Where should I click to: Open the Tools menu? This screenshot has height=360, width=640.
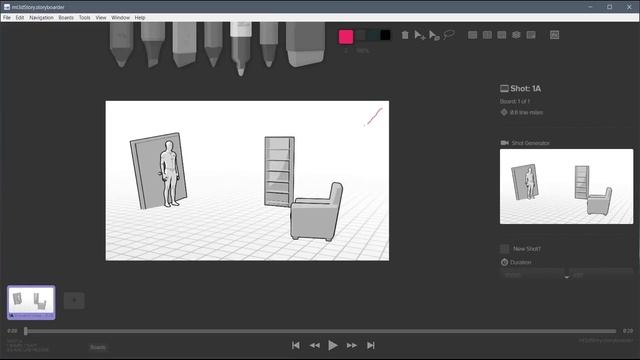[84, 18]
